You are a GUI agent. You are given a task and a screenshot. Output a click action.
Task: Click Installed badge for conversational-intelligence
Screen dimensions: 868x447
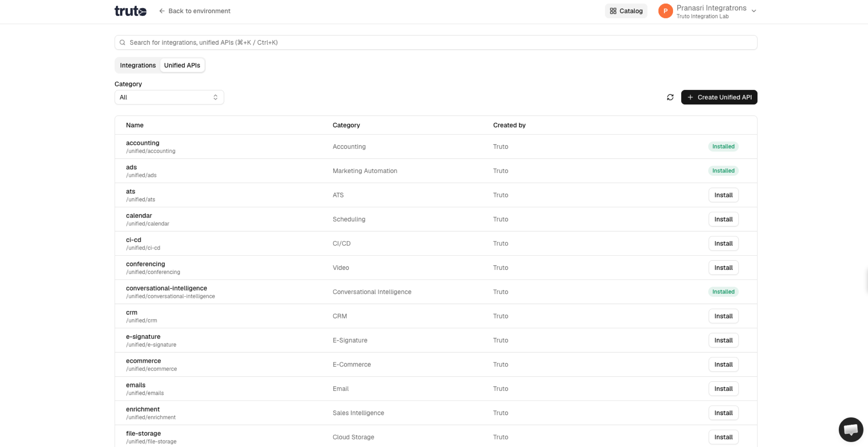723,292
